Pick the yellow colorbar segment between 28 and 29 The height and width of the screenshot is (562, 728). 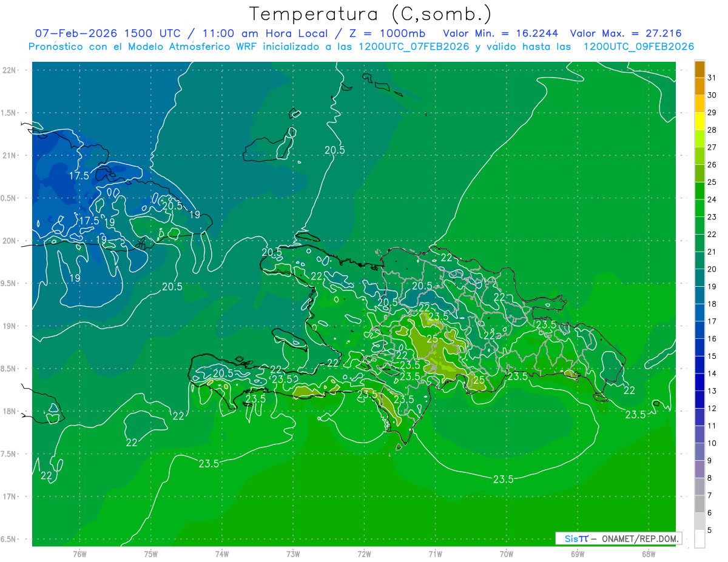[x=699, y=121]
